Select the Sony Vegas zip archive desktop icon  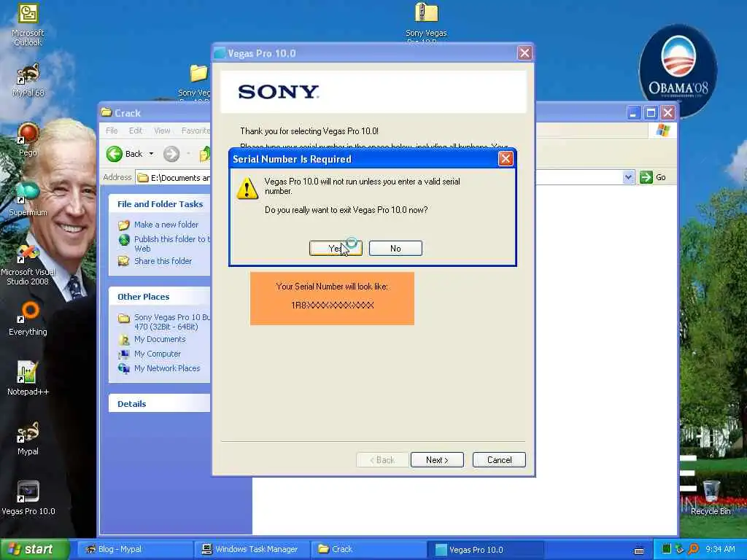[x=426, y=21]
